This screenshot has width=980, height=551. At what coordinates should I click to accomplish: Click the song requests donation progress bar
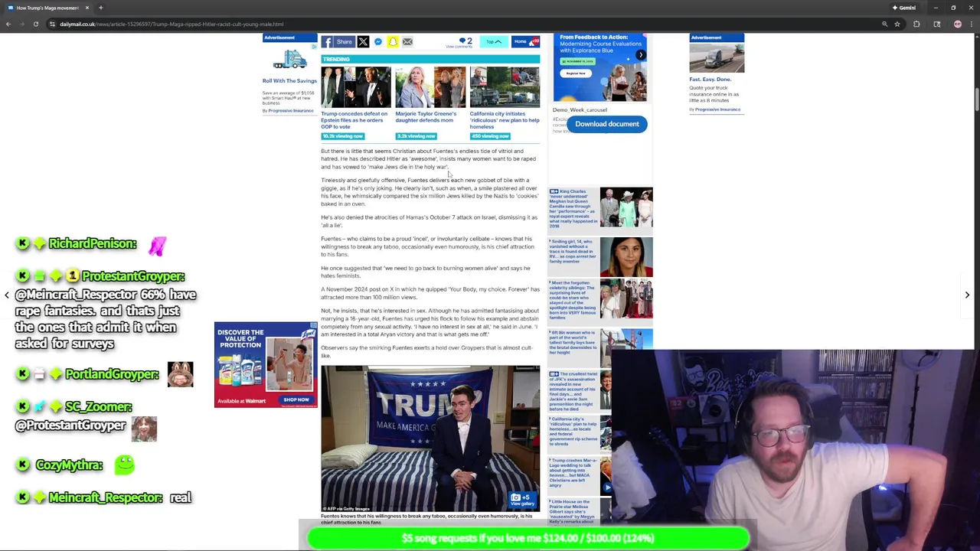click(x=528, y=538)
